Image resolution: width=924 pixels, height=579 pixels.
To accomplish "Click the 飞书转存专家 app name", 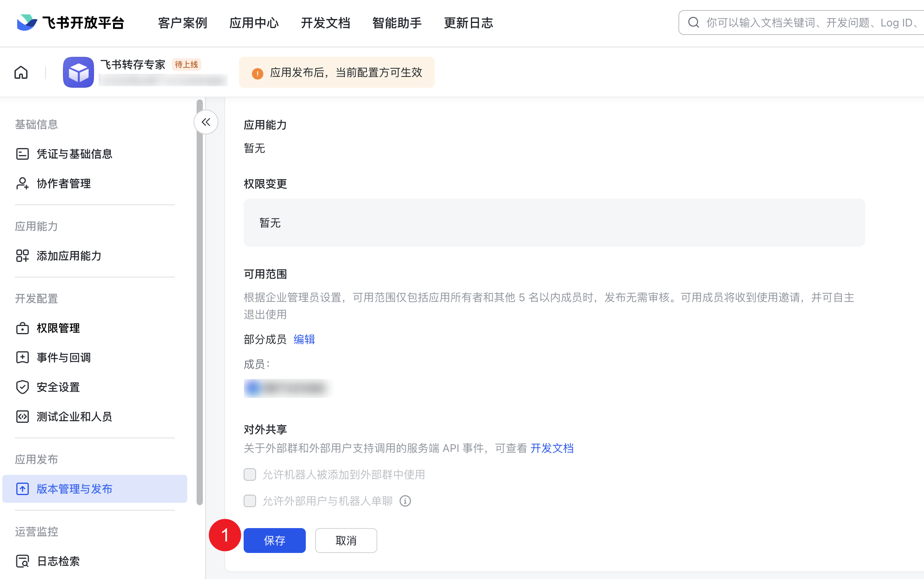I will (133, 65).
